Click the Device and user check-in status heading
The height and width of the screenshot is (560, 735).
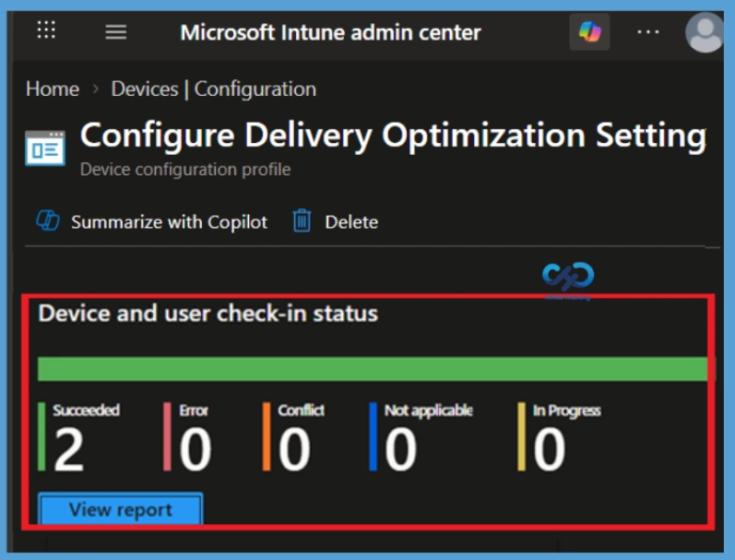(208, 314)
